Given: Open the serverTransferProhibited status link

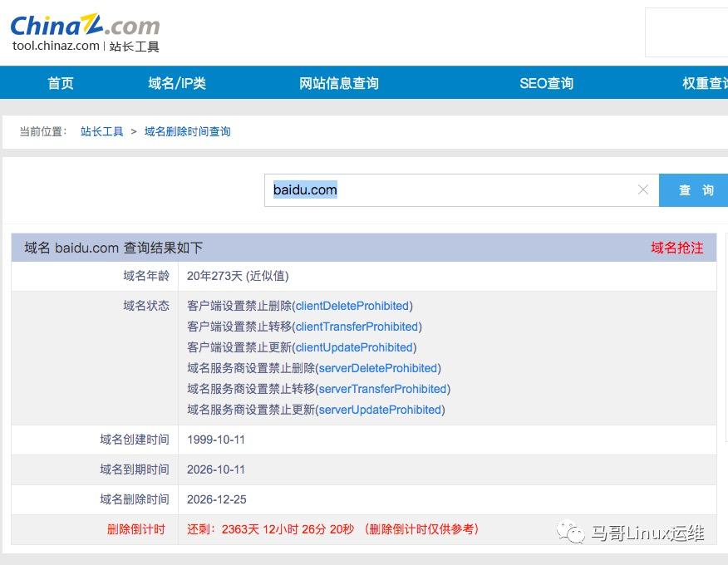Looking at the screenshot, I should pos(382,389).
